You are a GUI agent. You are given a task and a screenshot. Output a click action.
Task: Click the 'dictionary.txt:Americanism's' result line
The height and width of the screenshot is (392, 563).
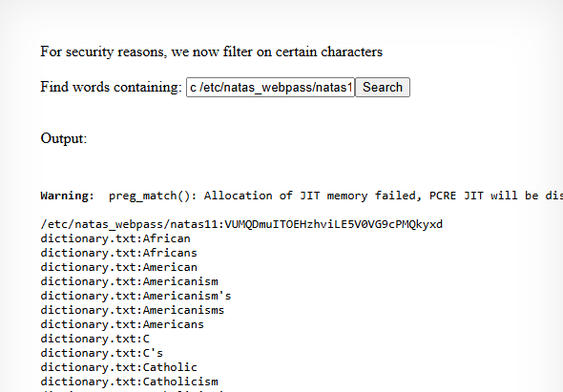coord(136,296)
